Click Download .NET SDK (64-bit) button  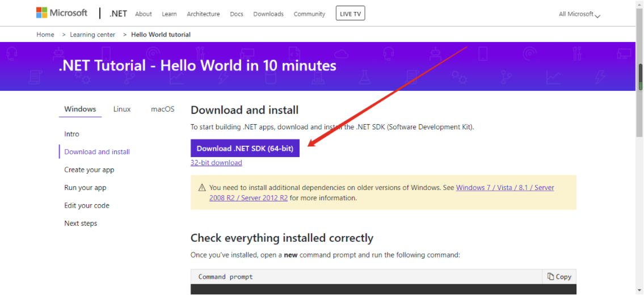tap(245, 148)
